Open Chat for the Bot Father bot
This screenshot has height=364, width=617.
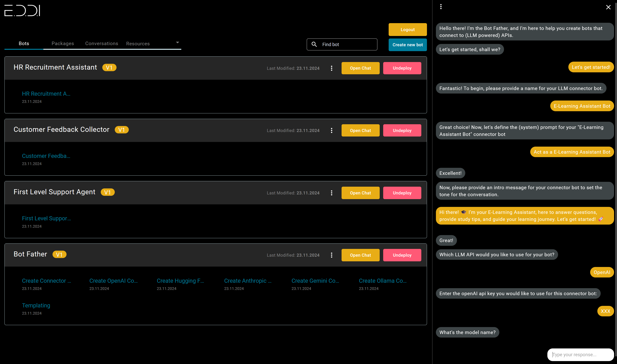tap(360, 255)
